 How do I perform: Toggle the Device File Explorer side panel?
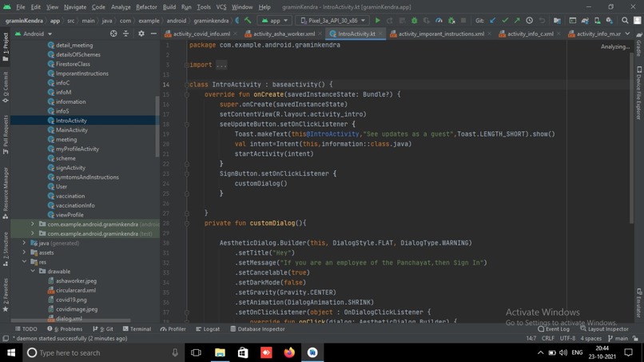click(x=639, y=93)
